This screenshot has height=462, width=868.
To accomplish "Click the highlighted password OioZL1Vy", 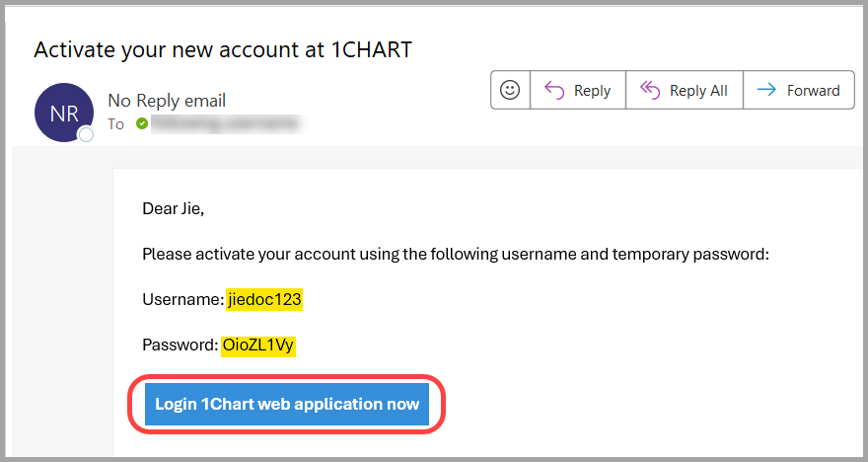I will click(258, 346).
